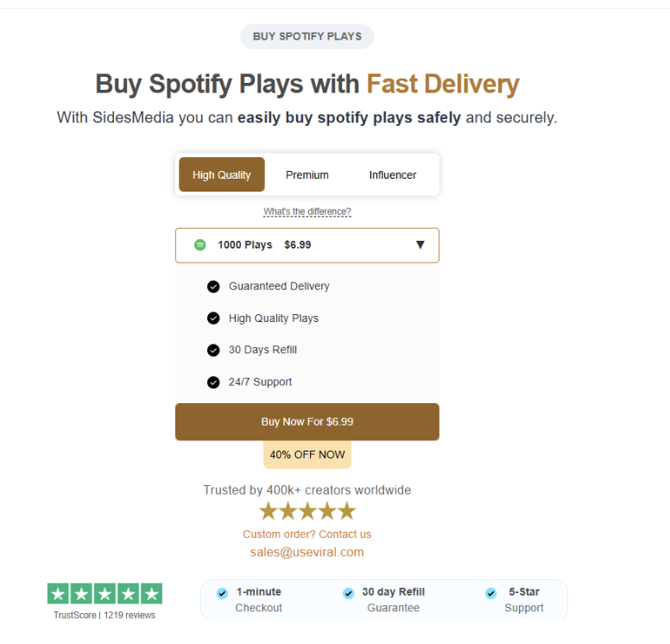The height and width of the screenshot is (644, 670).
Task: Switch to the Premium tab
Action: 307,175
